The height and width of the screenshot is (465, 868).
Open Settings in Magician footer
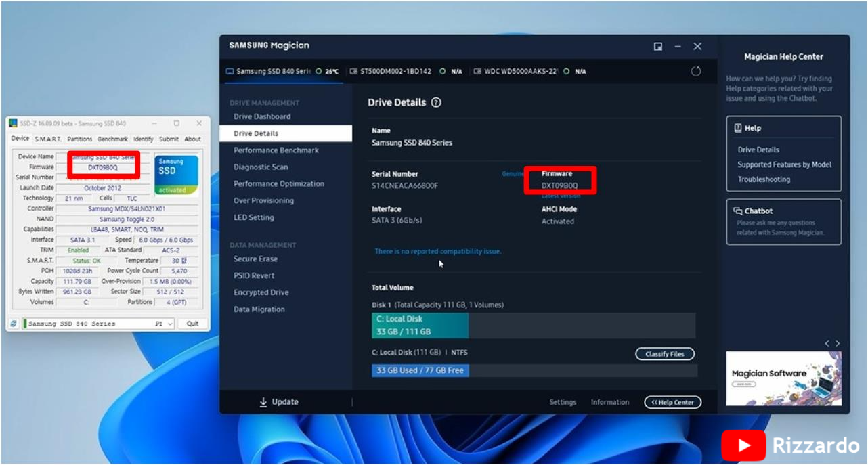(x=563, y=402)
